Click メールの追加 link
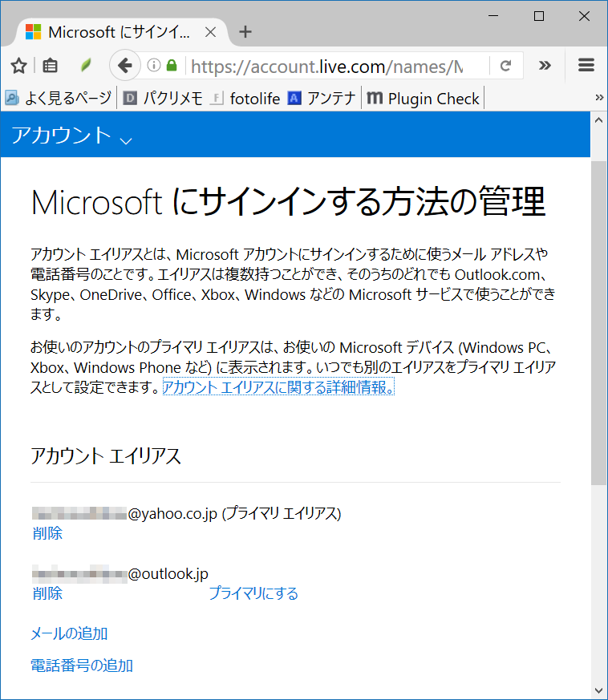This screenshot has width=608, height=700. pos(69,633)
